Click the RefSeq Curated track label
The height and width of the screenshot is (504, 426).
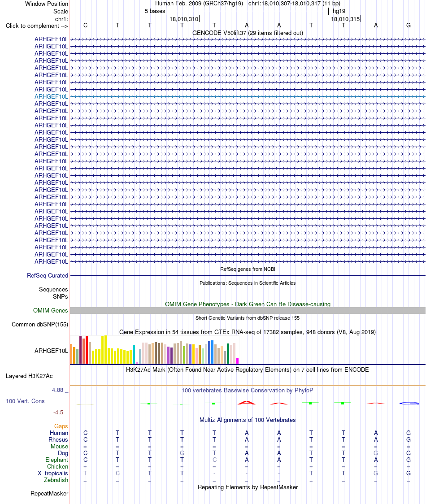48,275
